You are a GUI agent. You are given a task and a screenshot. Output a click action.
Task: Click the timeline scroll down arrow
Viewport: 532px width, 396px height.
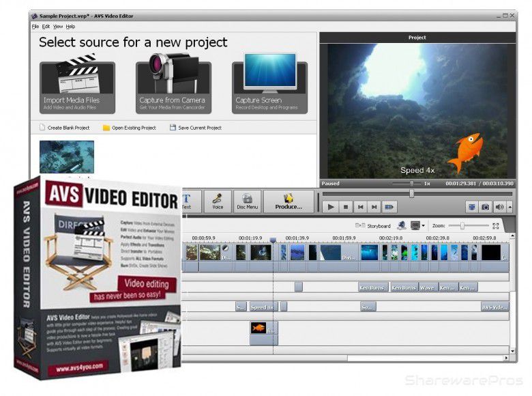tap(513, 351)
